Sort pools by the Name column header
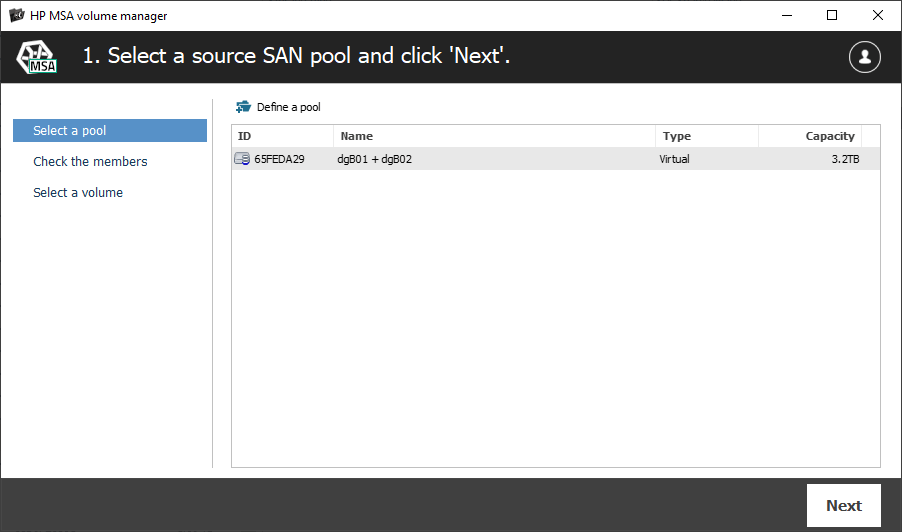This screenshot has width=902, height=532. pyautogui.click(x=494, y=136)
